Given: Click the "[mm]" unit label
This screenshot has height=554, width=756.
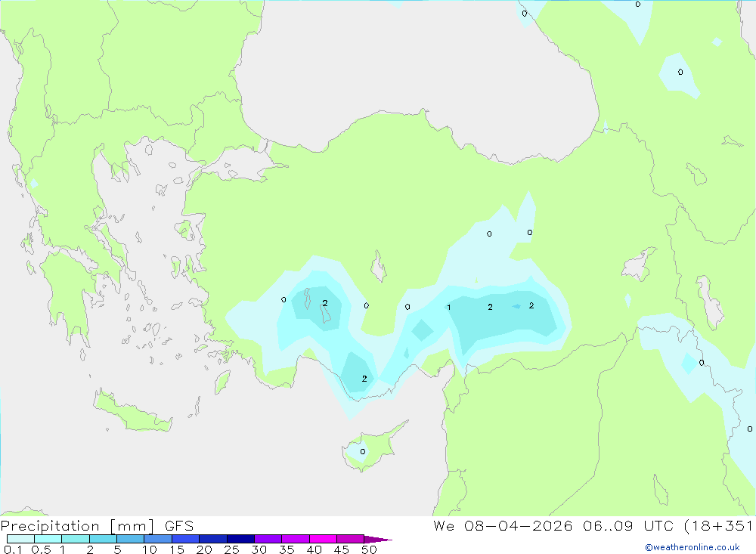Looking at the screenshot, I should coord(132,526).
